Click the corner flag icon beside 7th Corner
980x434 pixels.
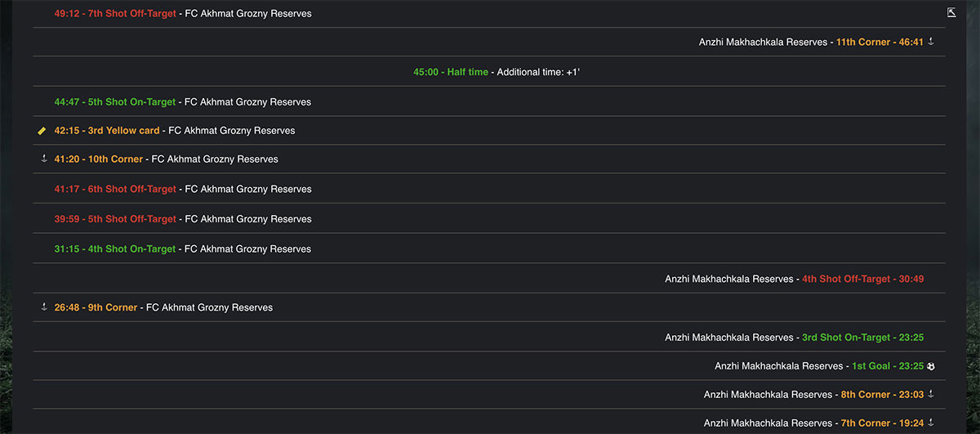(x=931, y=423)
